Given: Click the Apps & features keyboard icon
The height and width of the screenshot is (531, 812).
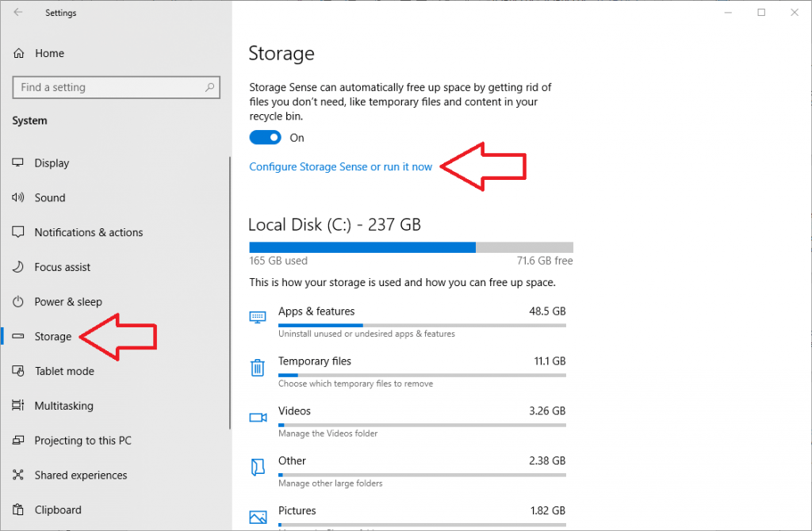Looking at the screenshot, I should point(258,317).
